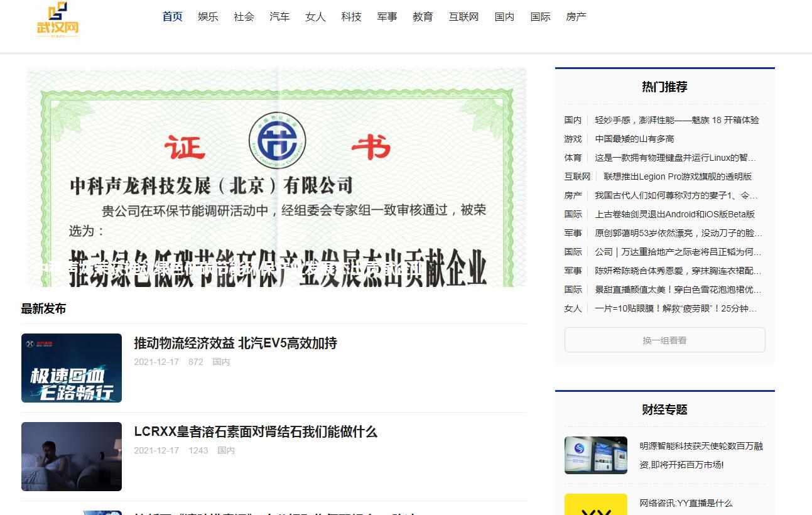Click the 女人 label in hot list

573,308
